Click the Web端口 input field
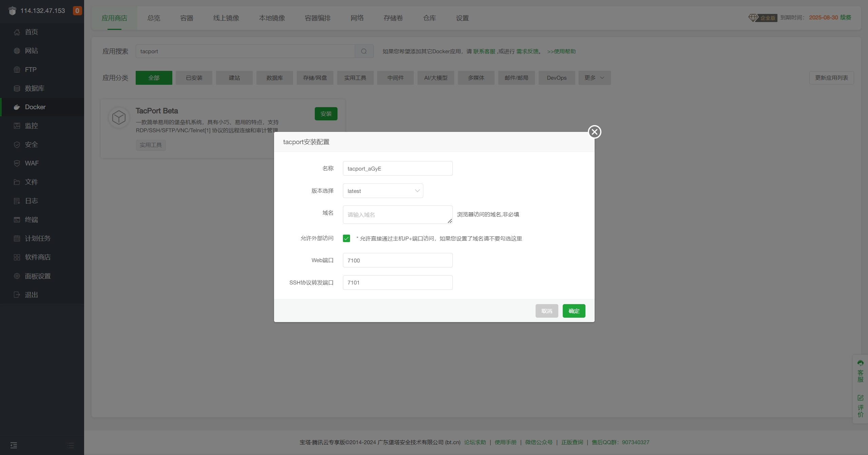868x455 pixels. click(398, 260)
